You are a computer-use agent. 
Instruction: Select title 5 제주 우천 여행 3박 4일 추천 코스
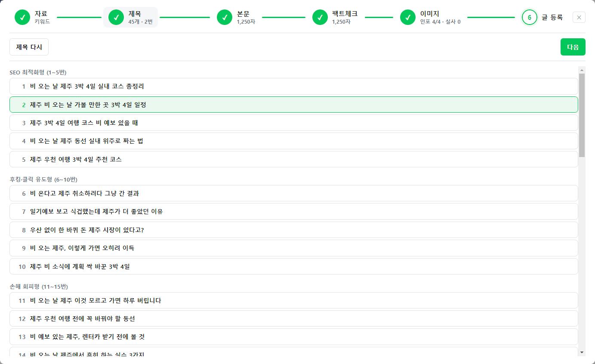click(293, 159)
